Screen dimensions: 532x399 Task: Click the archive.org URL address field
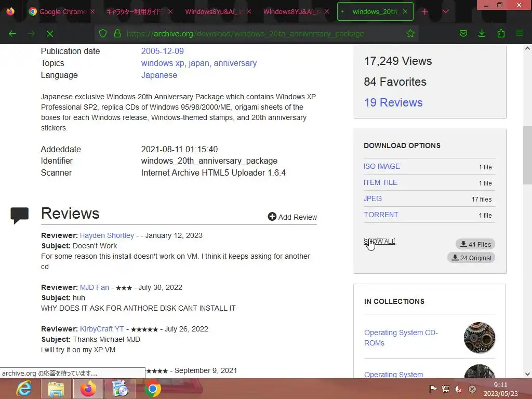point(245,34)
